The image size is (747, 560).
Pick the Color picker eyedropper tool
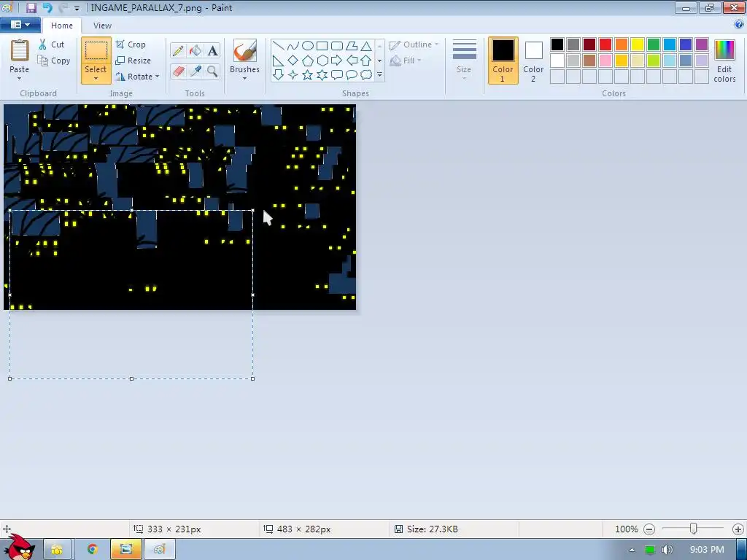click(196, 71)
